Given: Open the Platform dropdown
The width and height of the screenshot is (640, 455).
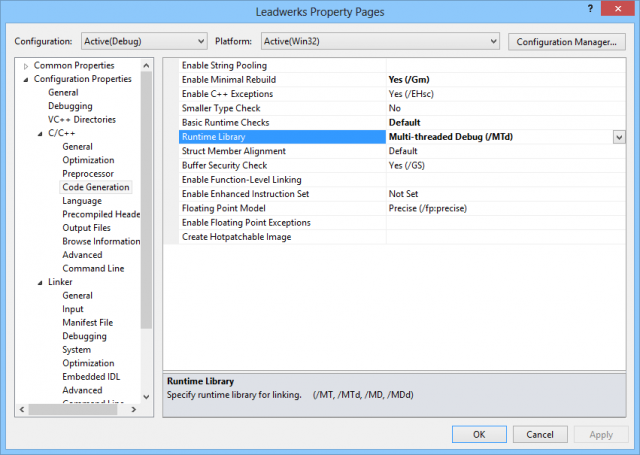Looking at the screenshot, I should [379, 41].
